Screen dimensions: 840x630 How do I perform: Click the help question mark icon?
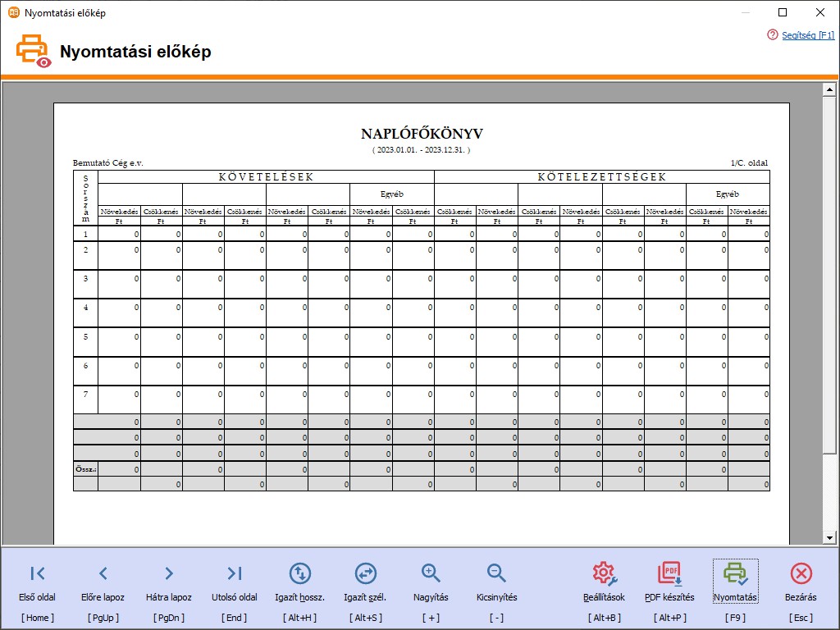point(772,35)
